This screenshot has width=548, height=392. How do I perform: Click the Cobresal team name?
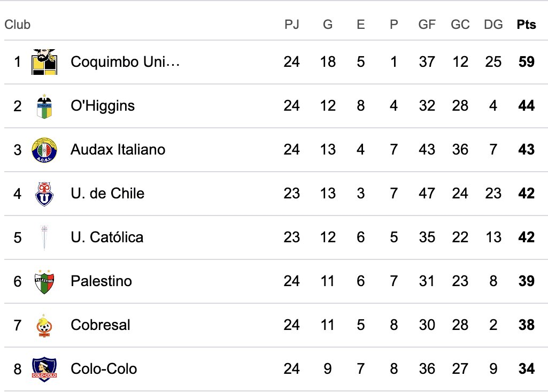point(100,325)
